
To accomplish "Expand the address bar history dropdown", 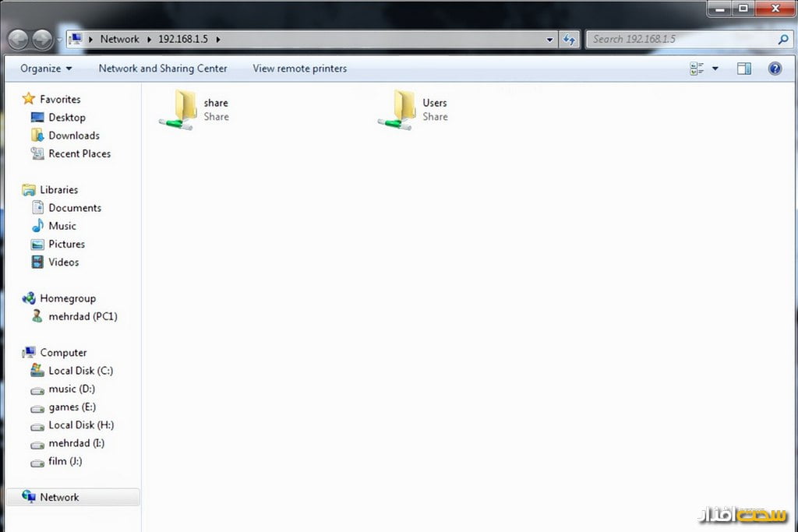I will (549, 39).
